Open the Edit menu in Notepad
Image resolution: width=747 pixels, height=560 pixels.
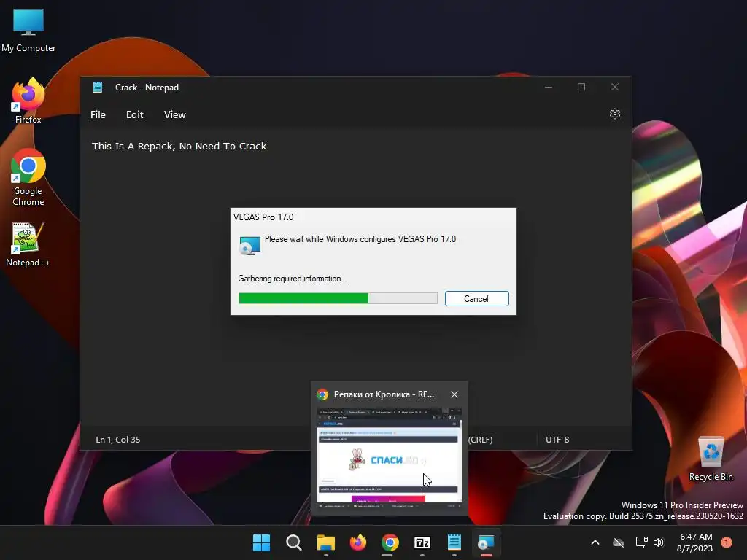135,114
